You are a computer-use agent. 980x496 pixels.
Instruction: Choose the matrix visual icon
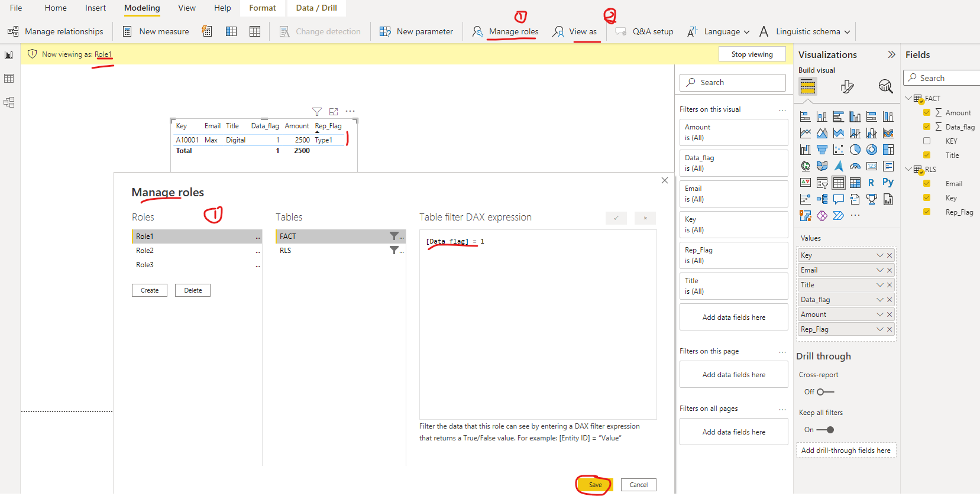click(855, 183)
